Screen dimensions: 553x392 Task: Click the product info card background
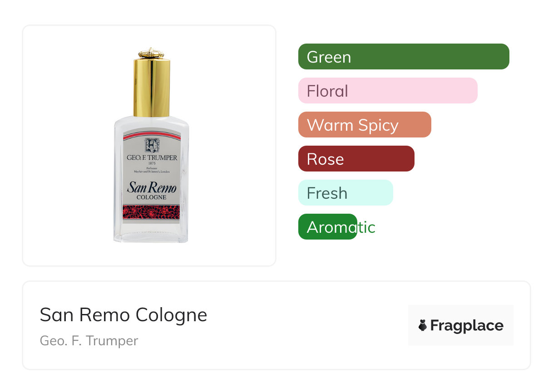[x=276, y=325]
